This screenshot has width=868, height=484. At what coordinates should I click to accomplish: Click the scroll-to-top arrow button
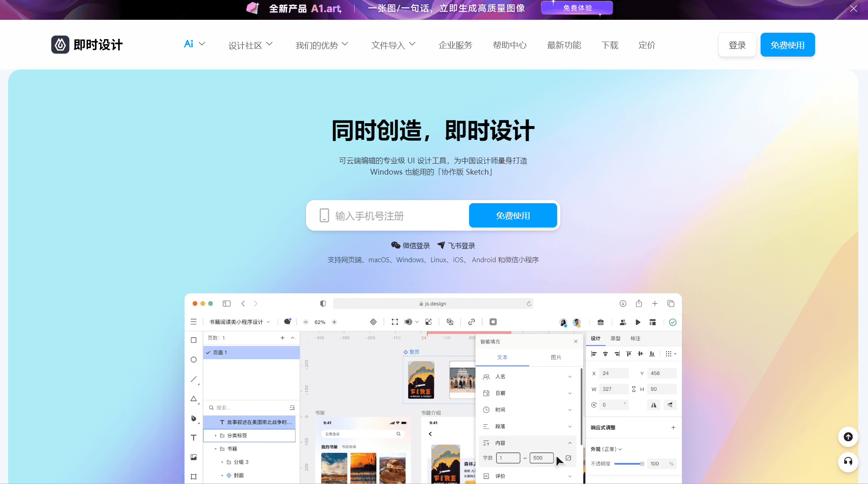pos(848,437)
